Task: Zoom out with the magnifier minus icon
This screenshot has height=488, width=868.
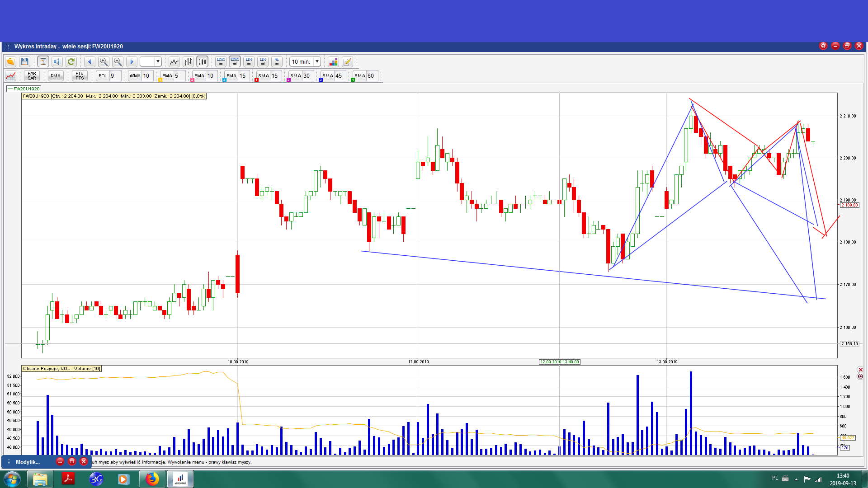Action: click(x=118, y=61)
